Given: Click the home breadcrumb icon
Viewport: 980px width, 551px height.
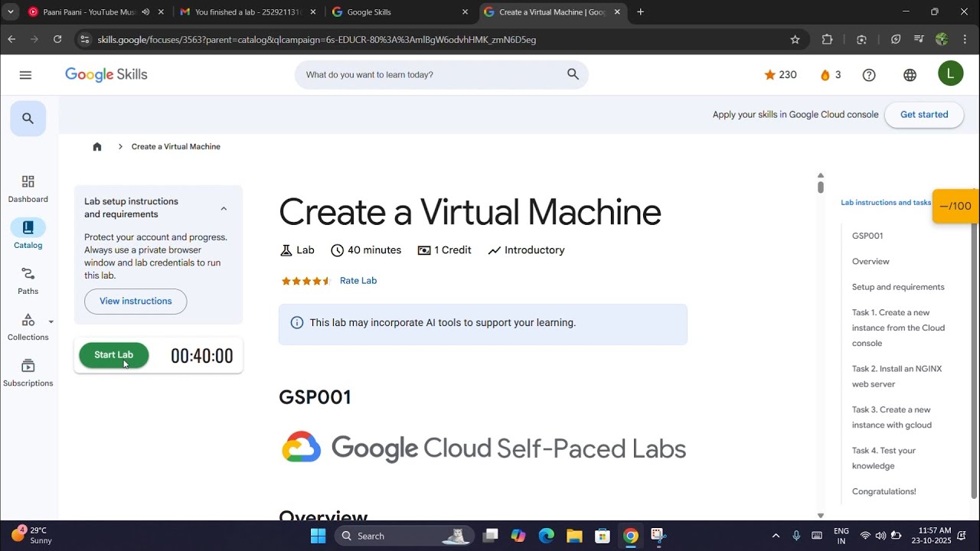Looking at the screenshot, I should (x=97, y=147).
